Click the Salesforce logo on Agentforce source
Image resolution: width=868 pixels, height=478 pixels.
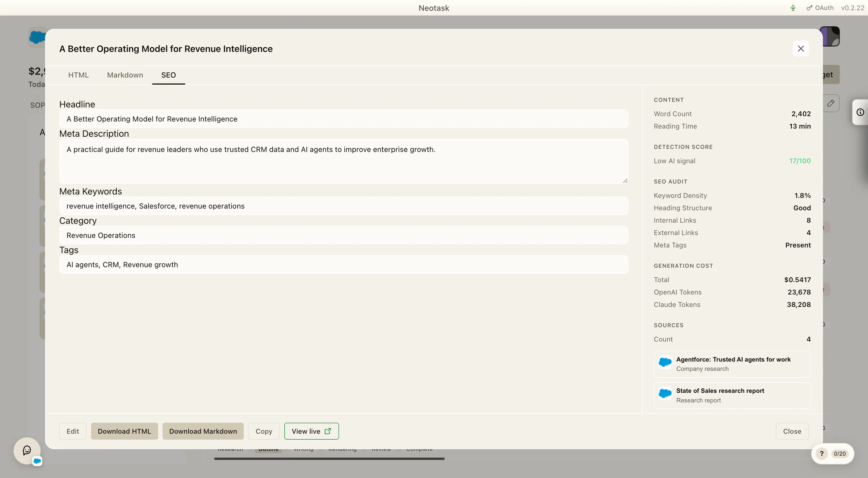(665, 362)
